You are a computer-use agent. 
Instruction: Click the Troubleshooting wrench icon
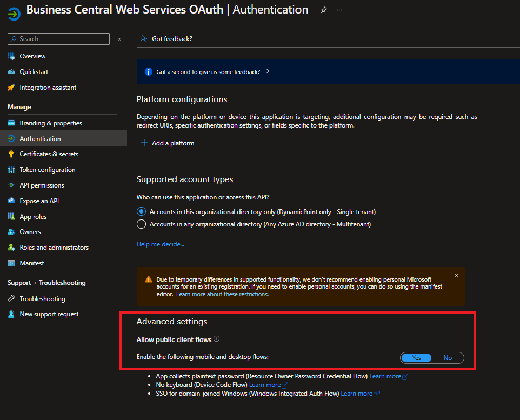click(x=11, y=298)
